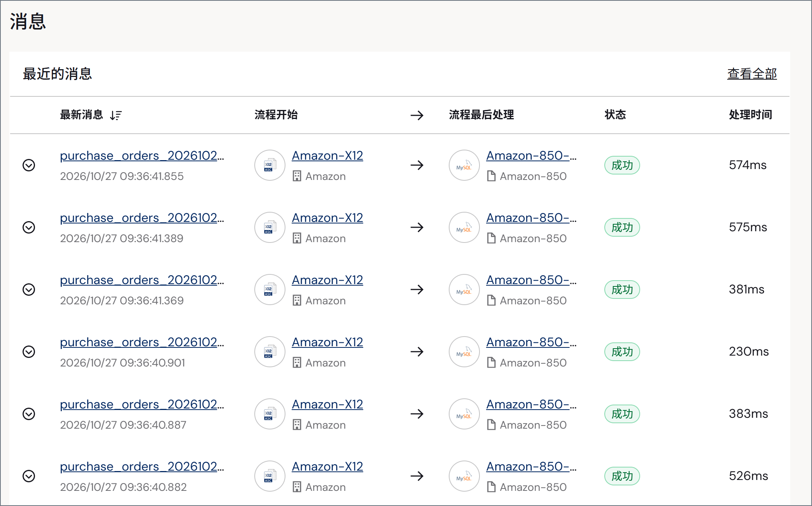The width and height of the screenshot is (812, 506).
Task: Open purchase_orders message from 09:36:41.369
Action: [142, 280]
